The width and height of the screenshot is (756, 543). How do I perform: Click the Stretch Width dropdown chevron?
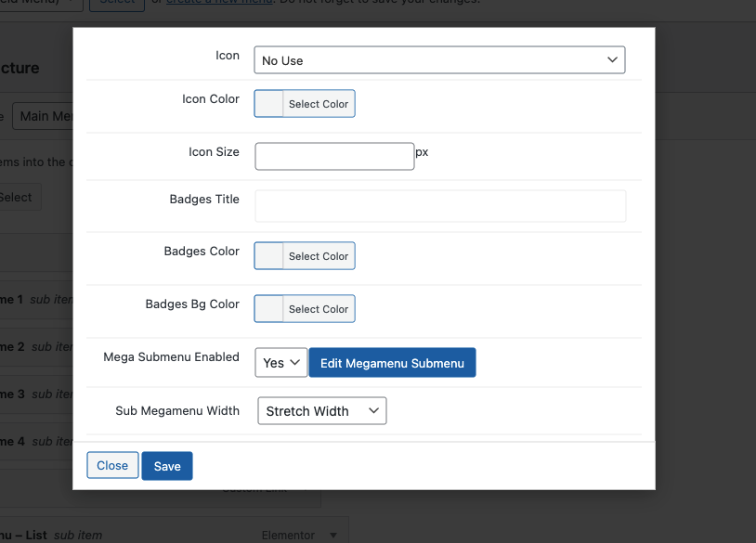pyautogui.click(x=373, y=411)
